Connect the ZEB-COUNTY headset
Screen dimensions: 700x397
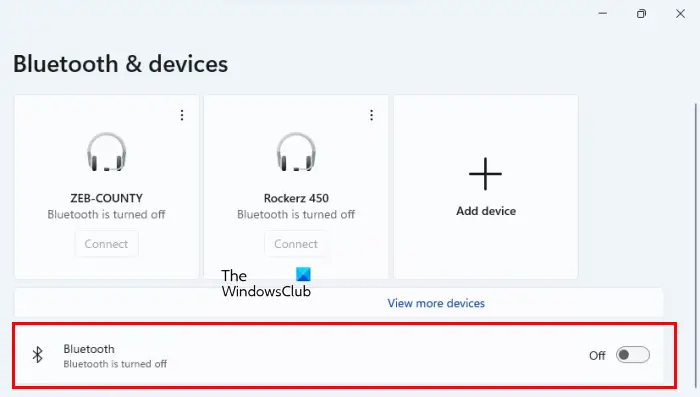click(106, 244)
